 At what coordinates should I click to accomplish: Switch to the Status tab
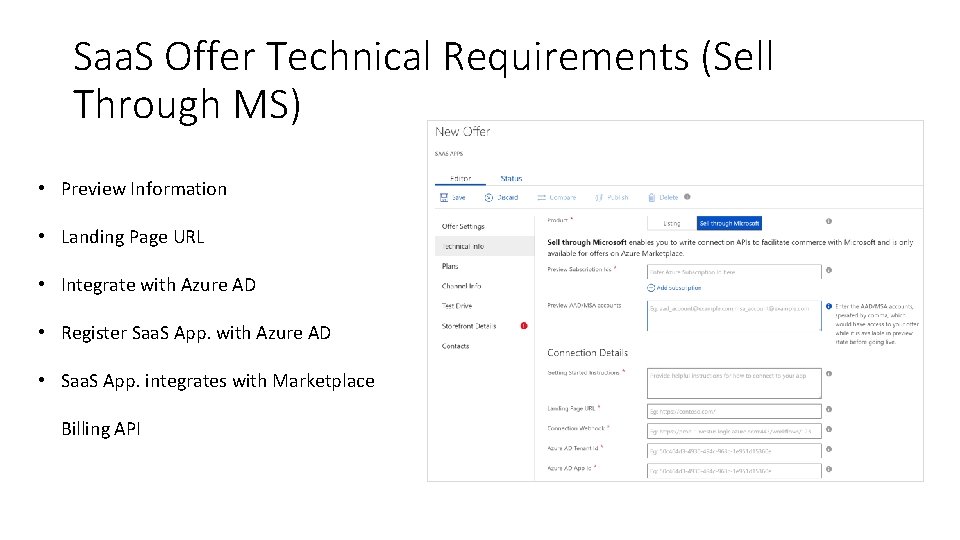coord(511,178)
